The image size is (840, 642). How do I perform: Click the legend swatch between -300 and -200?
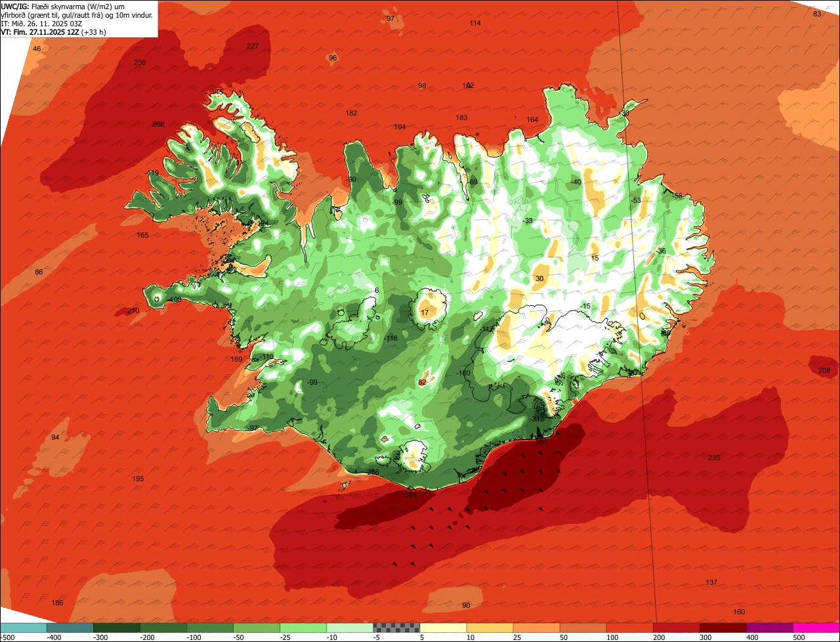pos(116,628)
